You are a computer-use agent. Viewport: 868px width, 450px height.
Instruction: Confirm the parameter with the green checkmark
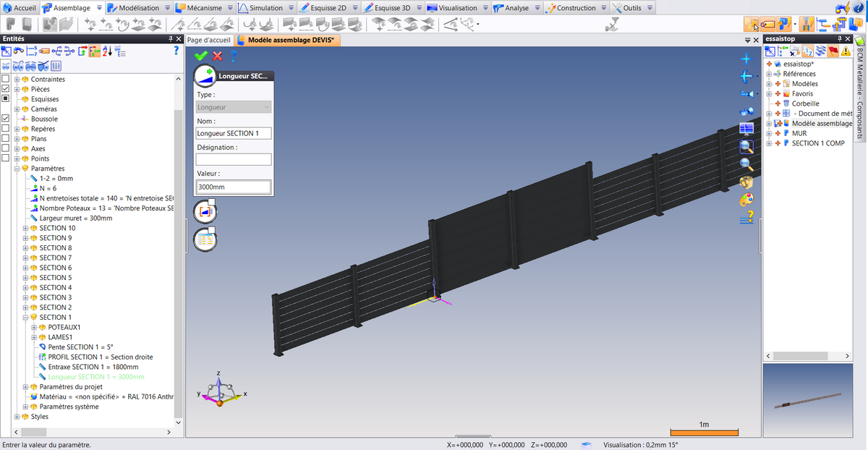201,56
